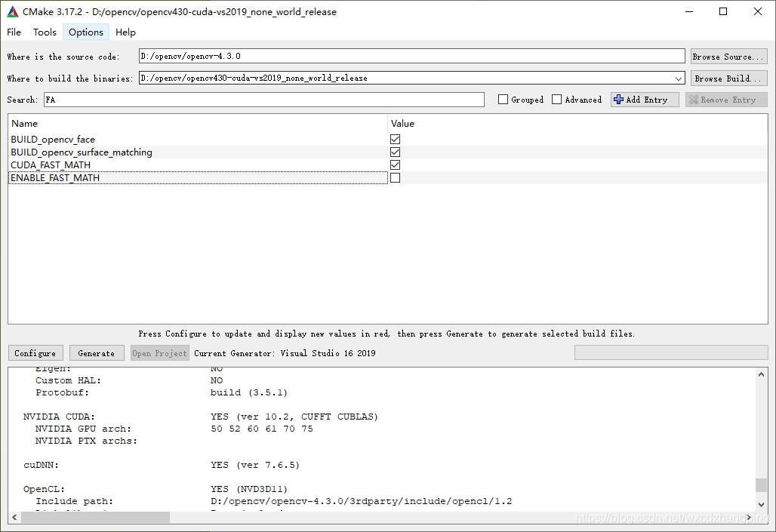The height and width of the screenshot is (532, 776).
Task: Click the Current Generator label text
Action: click(x=285, y=353)
